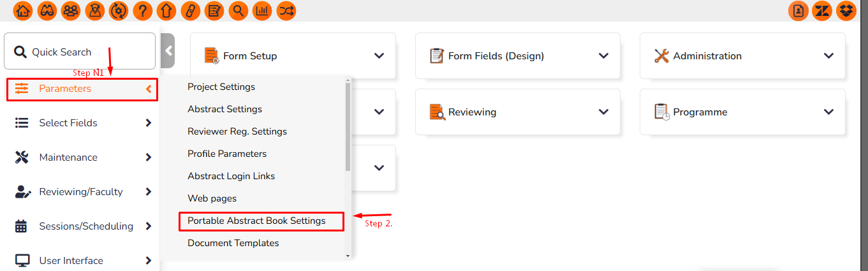Click the magnifying glass toolbar icon
The height and width of the screenshot is (271, 868).
tap(238, 11)
